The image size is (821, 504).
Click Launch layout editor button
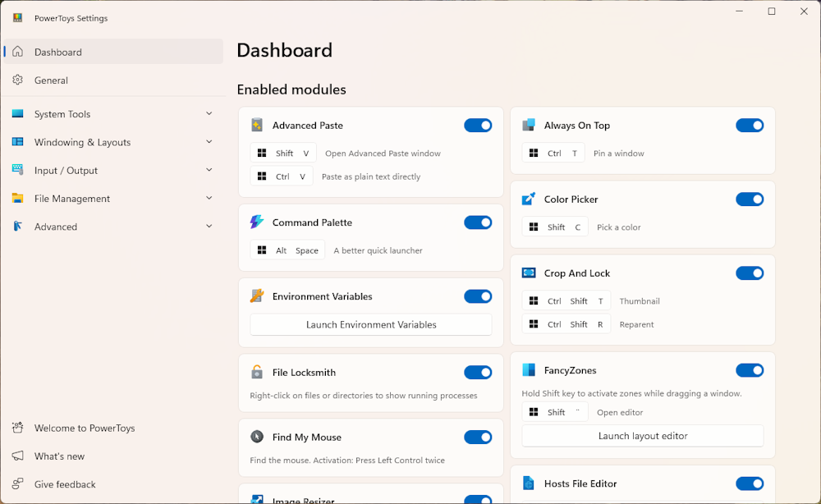(x=643, y=436)
